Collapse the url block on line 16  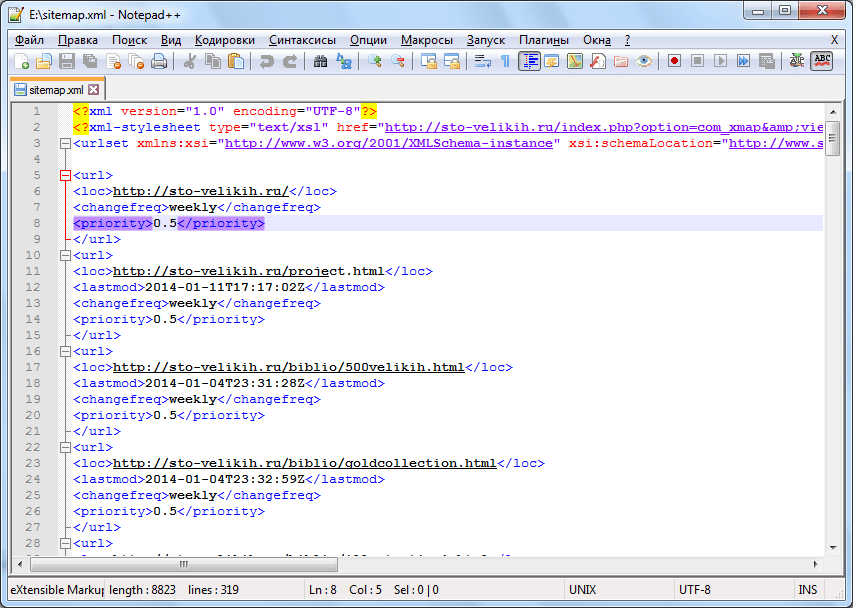[x=65, y=352]
